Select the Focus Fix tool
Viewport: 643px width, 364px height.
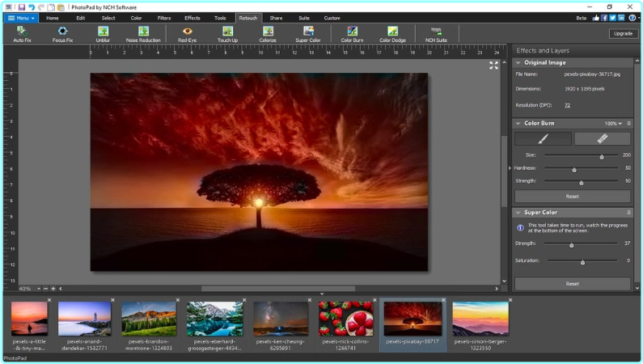pyautogui.click(x=62, y=34)
